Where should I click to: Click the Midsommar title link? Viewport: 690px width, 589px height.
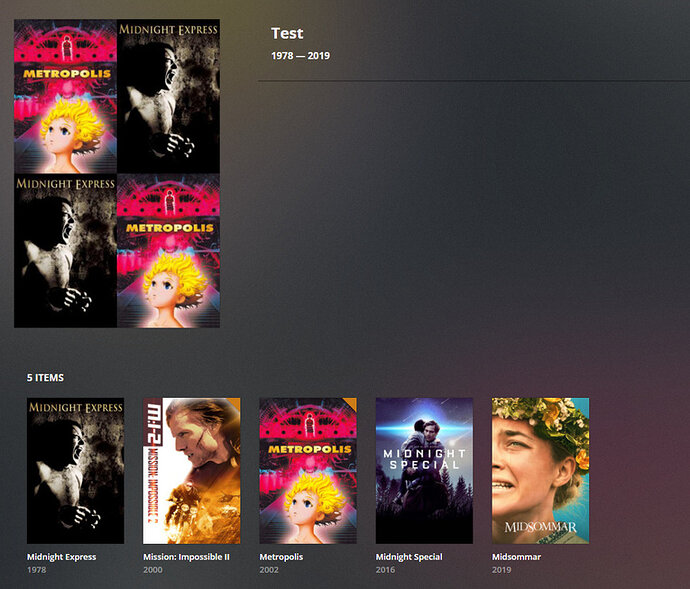pos(517,557)
